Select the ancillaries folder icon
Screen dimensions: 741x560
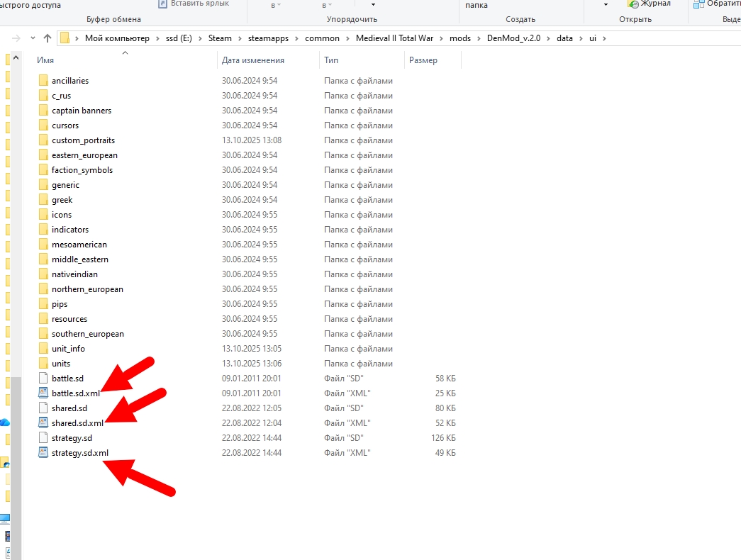[x=43, y=81]
